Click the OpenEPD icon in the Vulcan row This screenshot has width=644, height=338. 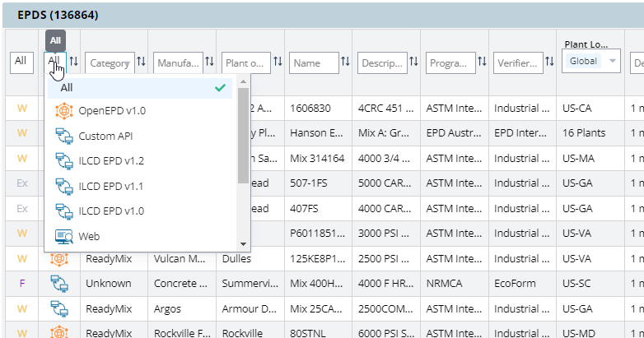[59, 259]
